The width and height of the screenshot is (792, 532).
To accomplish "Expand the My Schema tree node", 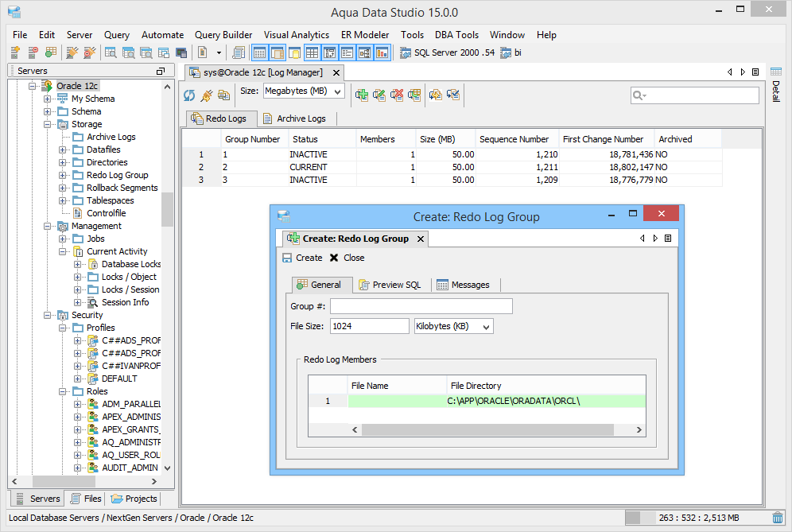I will pos(47,99).
